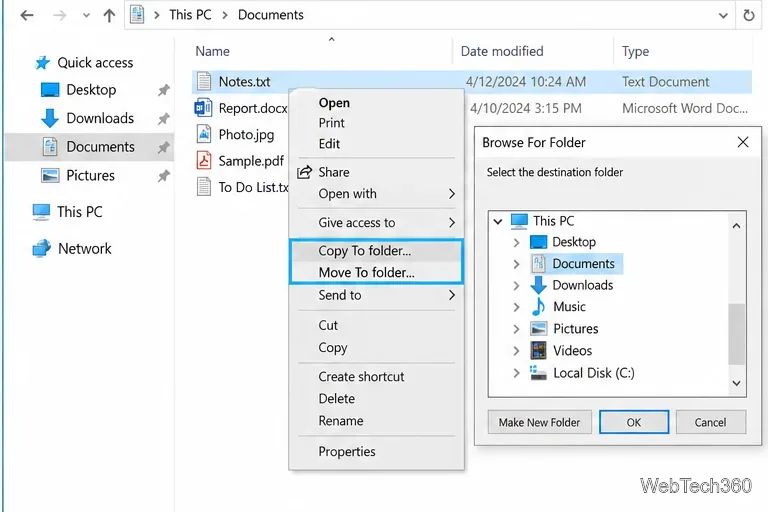Screen dimensions: 768x512
Task: Go back with the left arrow button
Action: [x=27, y=15]
